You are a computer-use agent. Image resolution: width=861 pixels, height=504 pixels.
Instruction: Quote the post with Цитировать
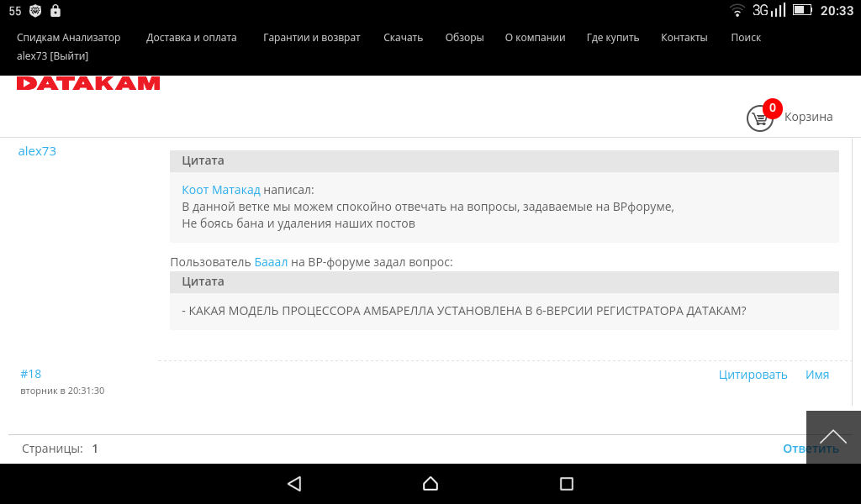(753, 375)
